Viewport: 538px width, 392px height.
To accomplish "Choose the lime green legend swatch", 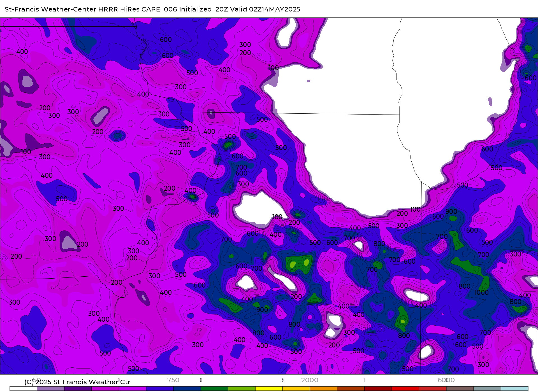I will tap(242, 389).
